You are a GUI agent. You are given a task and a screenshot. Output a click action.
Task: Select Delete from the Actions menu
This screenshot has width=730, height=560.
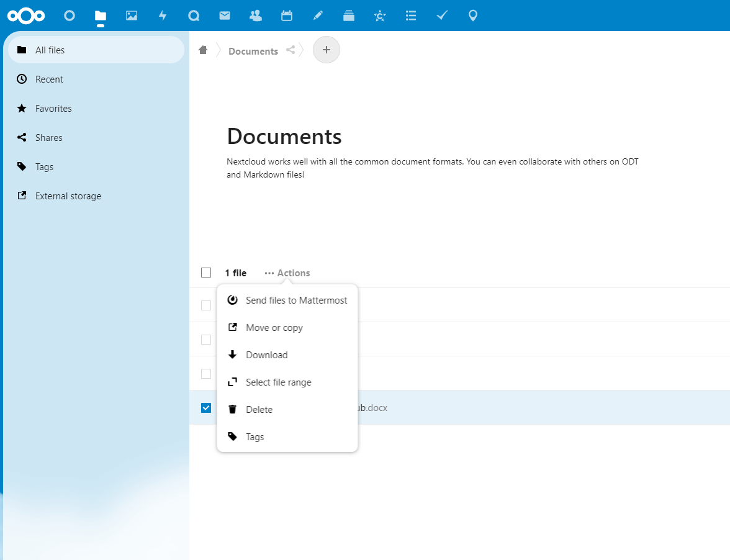click(x=259, y=409)
